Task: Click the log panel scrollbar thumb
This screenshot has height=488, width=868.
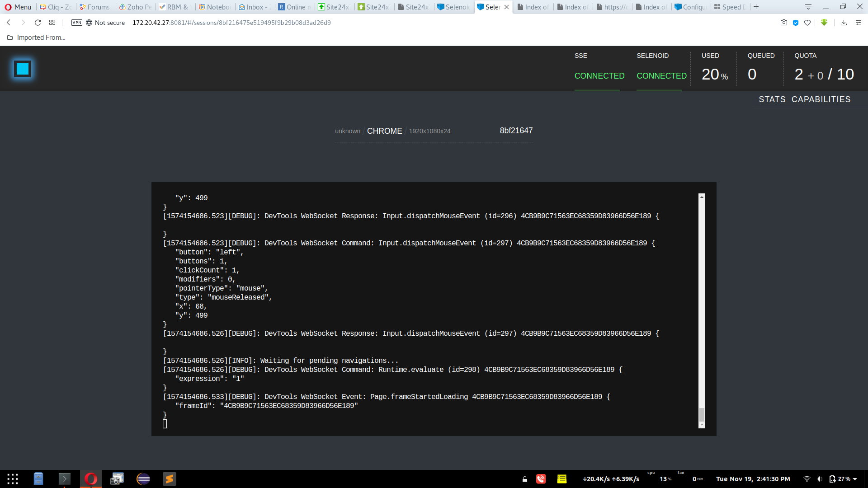Action: tap(702, 413)
